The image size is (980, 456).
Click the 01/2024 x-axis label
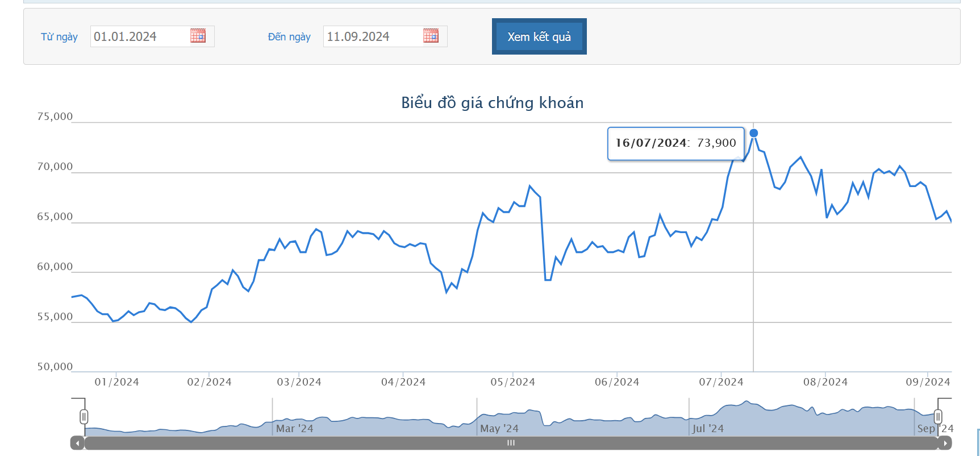coord(116,382)
